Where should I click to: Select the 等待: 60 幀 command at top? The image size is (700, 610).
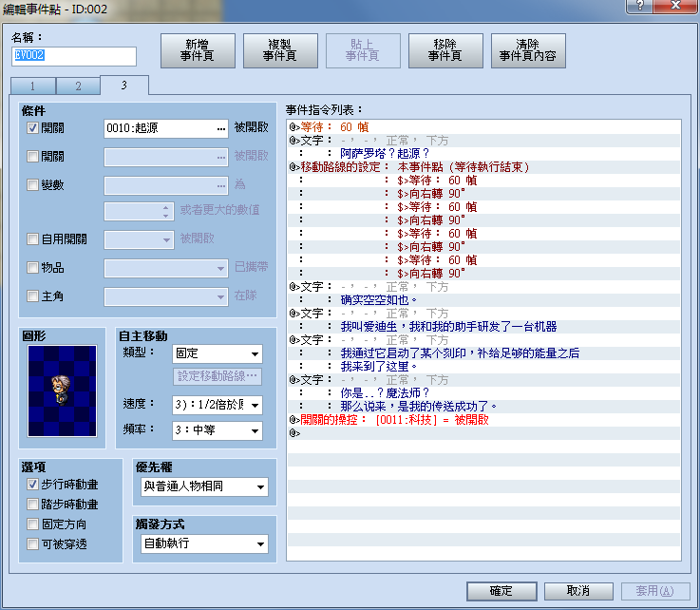tap(484, 127)
